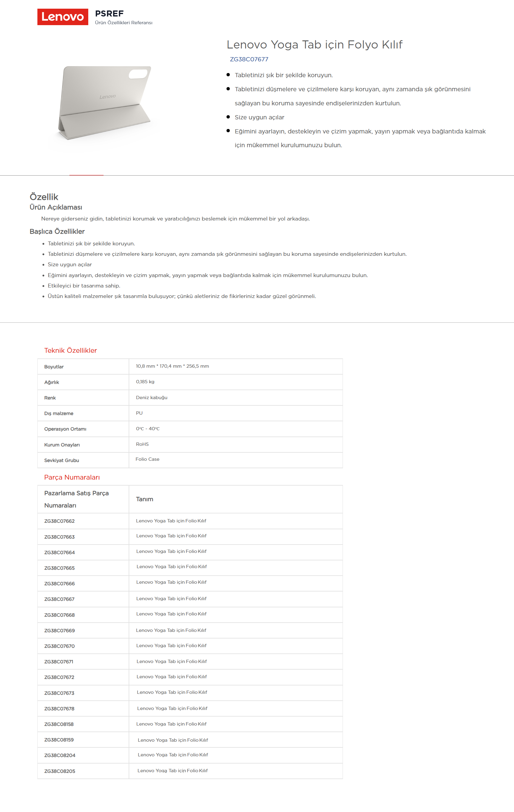Click the 'Başlıca Özellikler' heading
The width and height of the screenshot is (514, 812).
coord(57,231)
